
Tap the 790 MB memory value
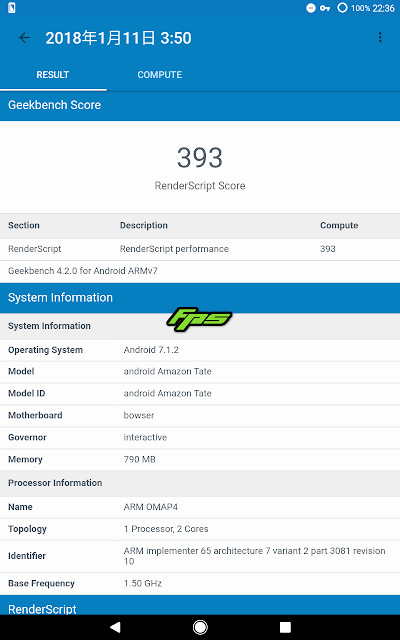coord(140,460)
